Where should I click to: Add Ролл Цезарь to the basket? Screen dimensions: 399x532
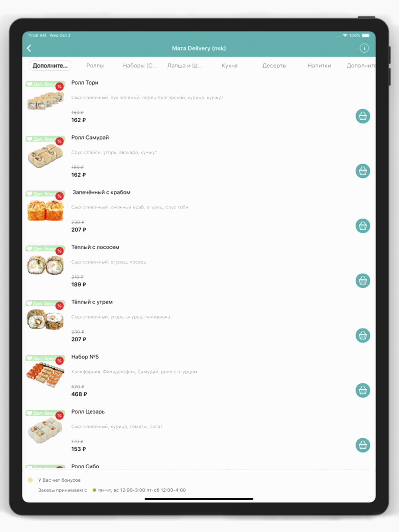[363, 445]
